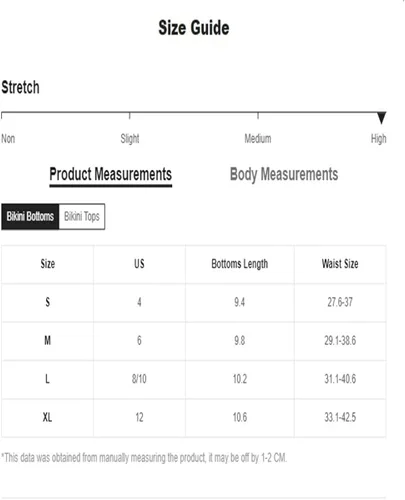The image size is (405, 500).
Task: Toggle to Bikini Tops
Action: click(82, 217)
